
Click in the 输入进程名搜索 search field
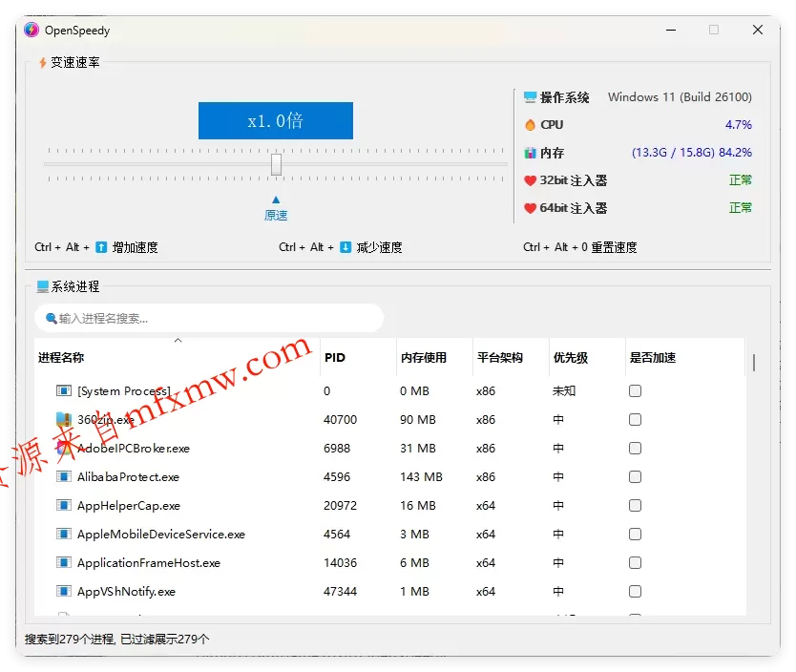tap(209, 318)
